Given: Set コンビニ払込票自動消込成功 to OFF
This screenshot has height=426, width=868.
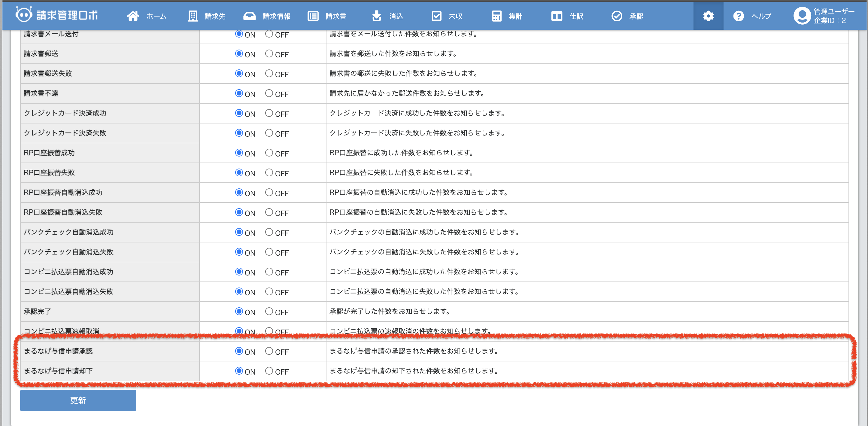Looking at the screenshot, I should 269,272.
